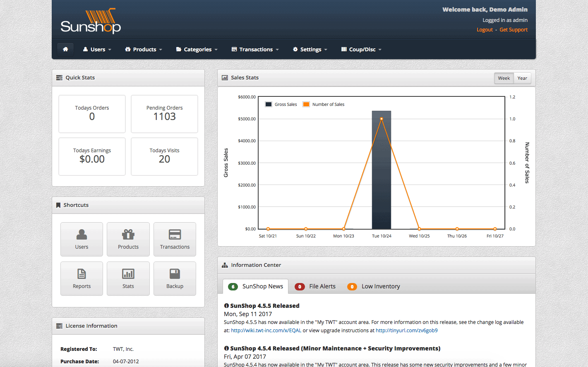Open the Pending Orders 1103 stat box
This screenshot has height=367, width=588.
(x=164, y=114)
